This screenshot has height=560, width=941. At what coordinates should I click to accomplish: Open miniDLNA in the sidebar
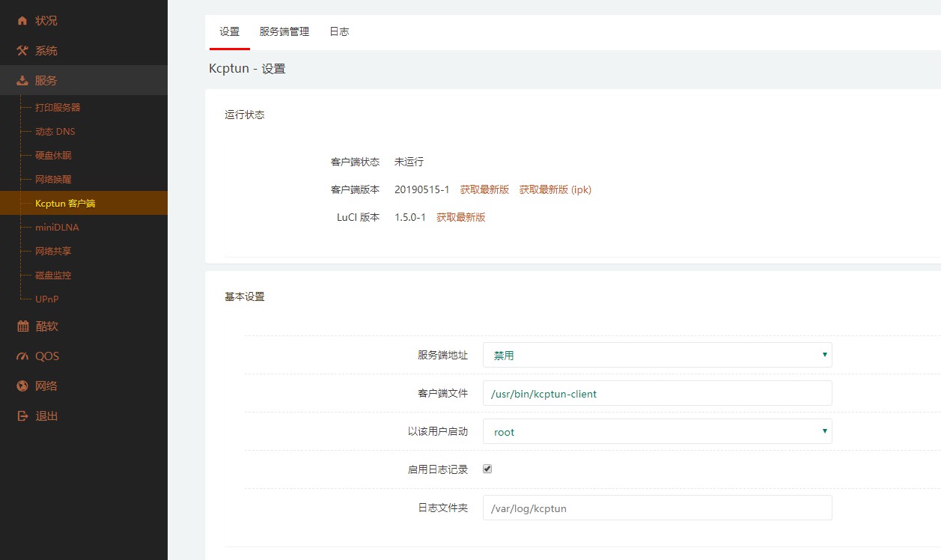[57, 227]
